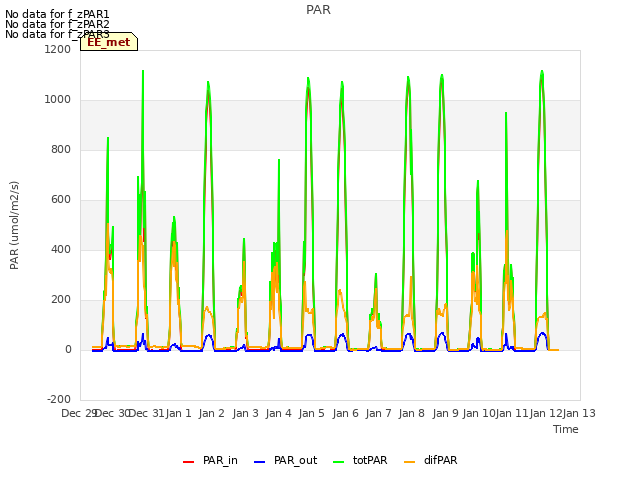
Task: Click the Jan 5 x-axis label
Action: (312, 413)
